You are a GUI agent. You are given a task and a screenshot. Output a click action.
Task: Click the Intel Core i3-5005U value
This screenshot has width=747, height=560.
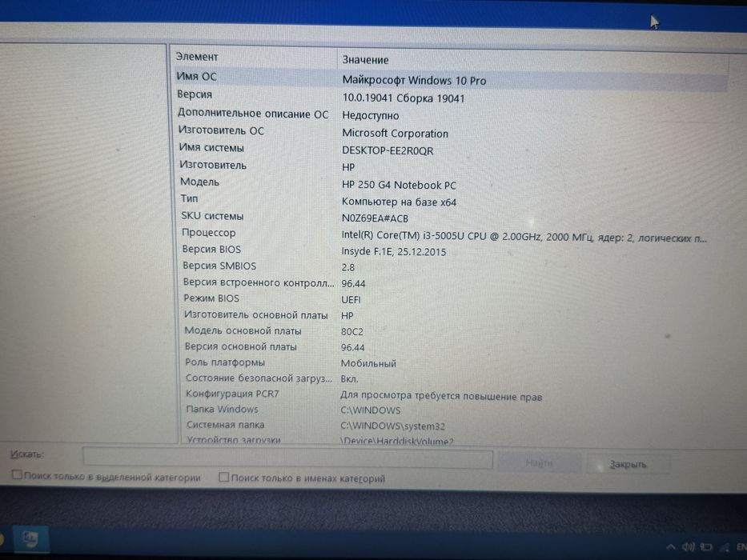point(524,237)
